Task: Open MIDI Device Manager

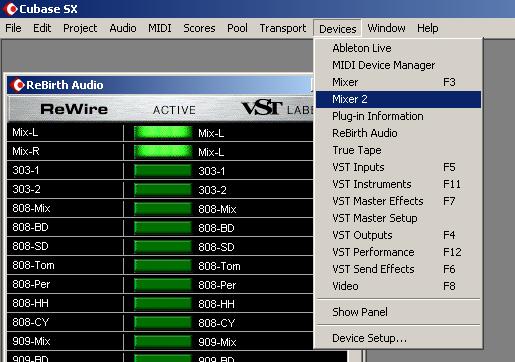Action: [398, 65]
